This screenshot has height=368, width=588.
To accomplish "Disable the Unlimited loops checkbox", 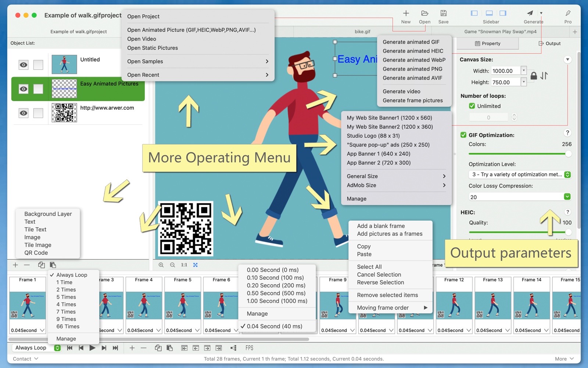I will point(472,106).
